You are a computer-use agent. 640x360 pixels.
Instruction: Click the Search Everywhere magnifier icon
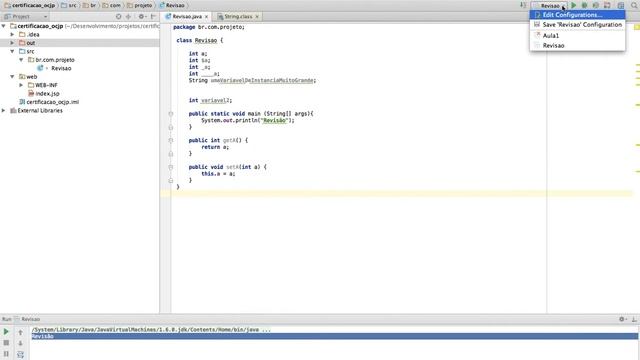point(634,5)
